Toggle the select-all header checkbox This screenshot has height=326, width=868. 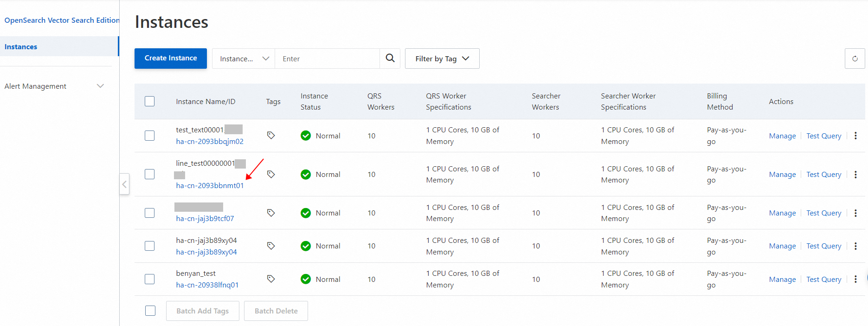click(149, 101)
